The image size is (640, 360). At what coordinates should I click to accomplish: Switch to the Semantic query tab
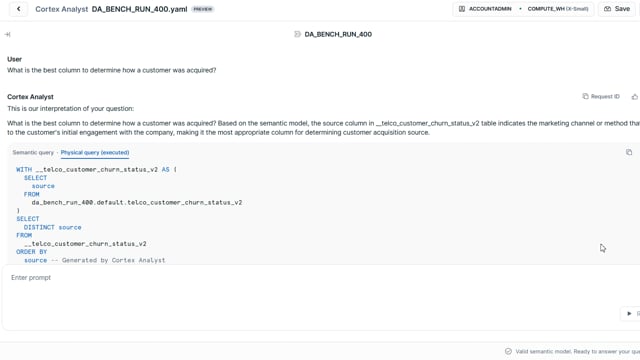33,153
